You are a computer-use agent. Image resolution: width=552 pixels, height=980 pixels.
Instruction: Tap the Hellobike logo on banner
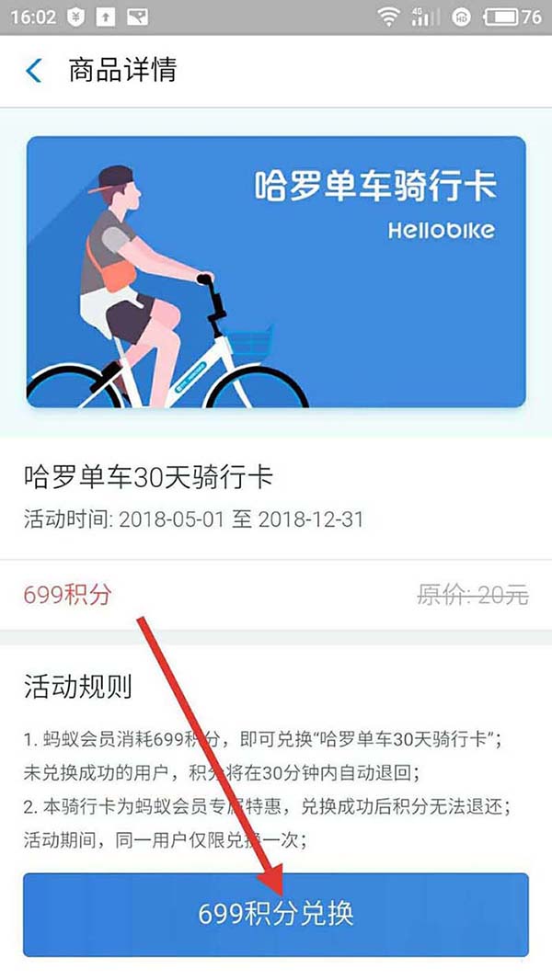[442, 230]
